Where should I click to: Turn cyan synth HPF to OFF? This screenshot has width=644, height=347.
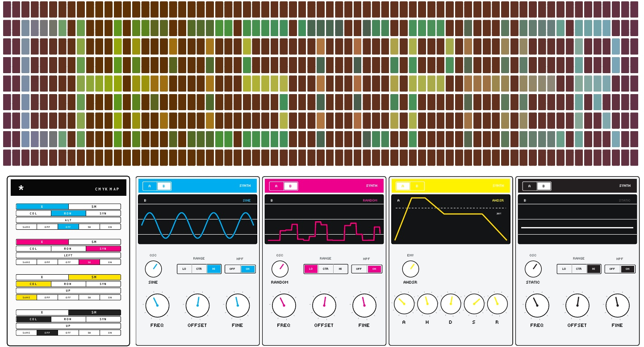click(232, 269)
